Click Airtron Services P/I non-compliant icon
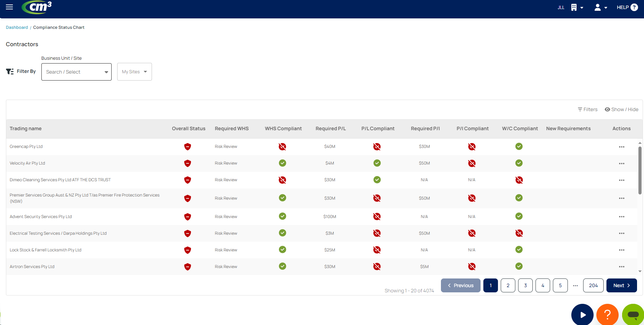644x325 pixels. point(472,267)
